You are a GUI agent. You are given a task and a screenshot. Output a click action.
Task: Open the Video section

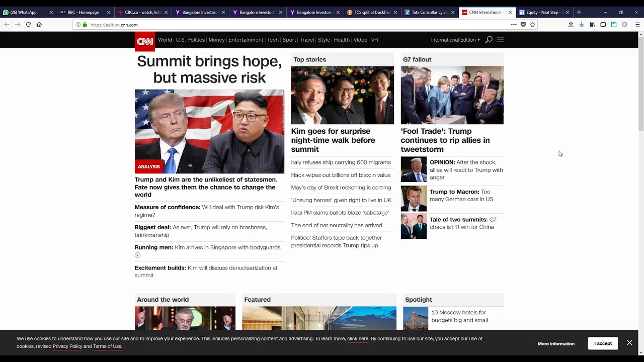click(360, 40)
